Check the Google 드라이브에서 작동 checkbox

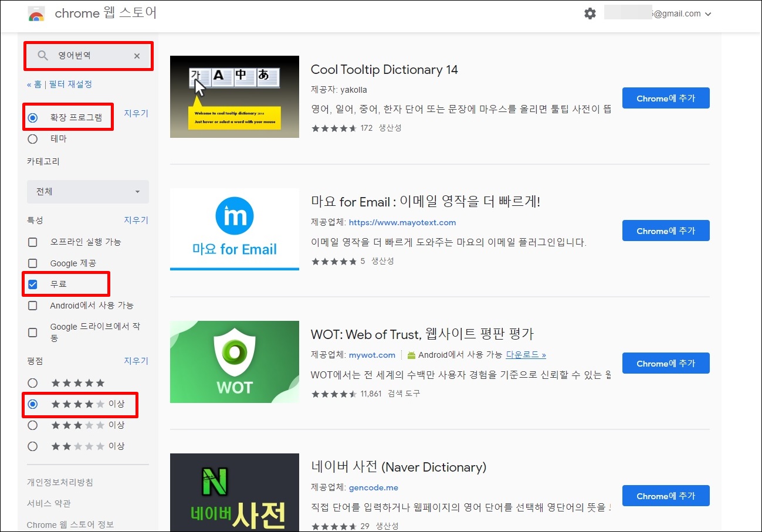(33, 333)
